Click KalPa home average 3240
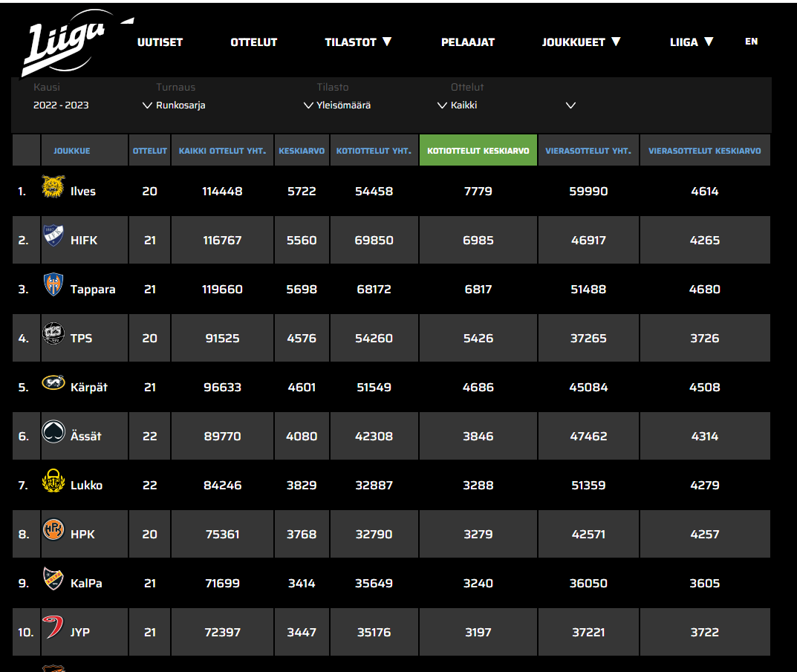797x672 pixels. coord(478,584)
